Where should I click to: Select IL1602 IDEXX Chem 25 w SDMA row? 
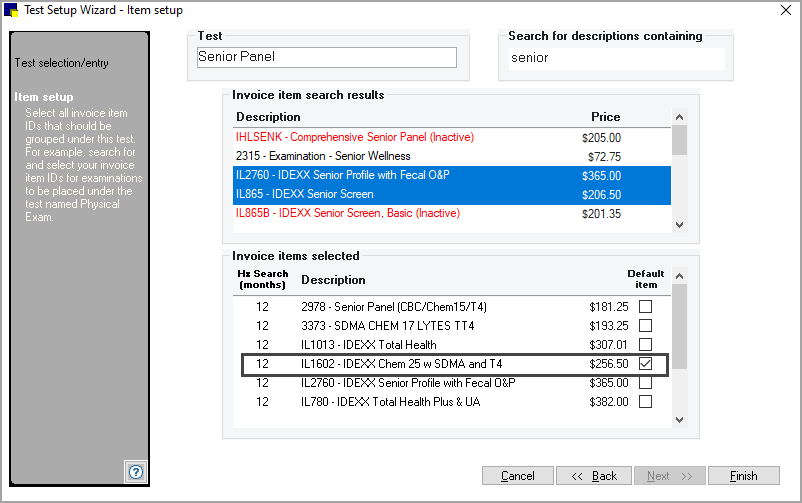pos(455,364)
